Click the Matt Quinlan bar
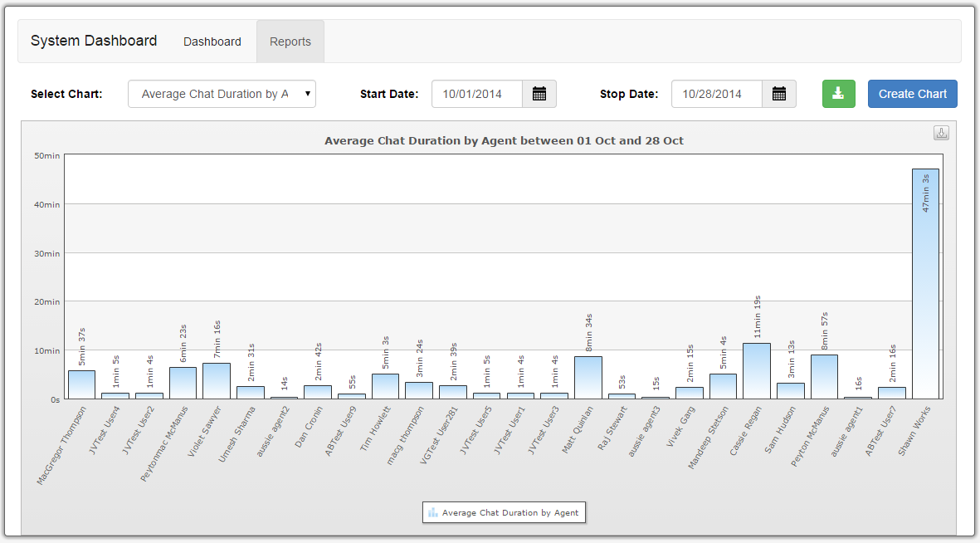The image size is (980, 543). coord(588,378)
